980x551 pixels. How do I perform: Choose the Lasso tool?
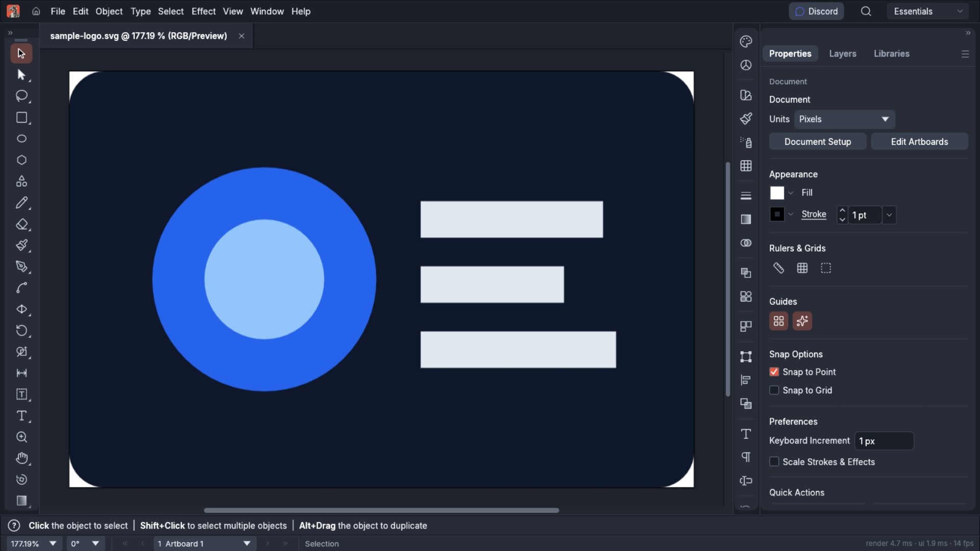click(x=21, y=96)
